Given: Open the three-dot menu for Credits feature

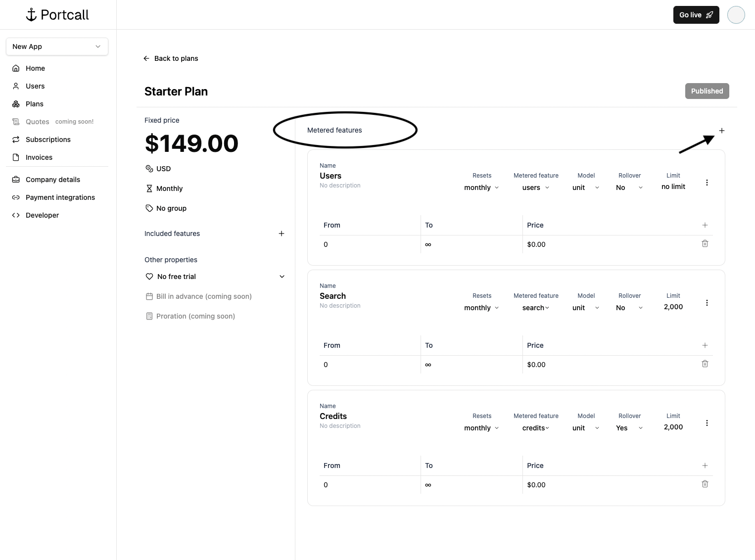Looking at the screenshot, I should (707, 423).
